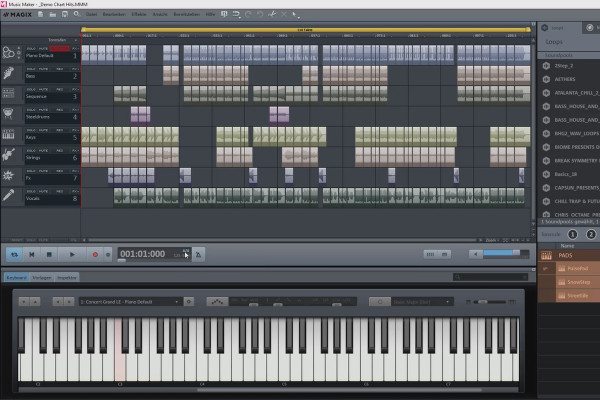Click the Vocals track microphone icon
Image resolution: width=600 pixels, height=400 pixels.
8,195
